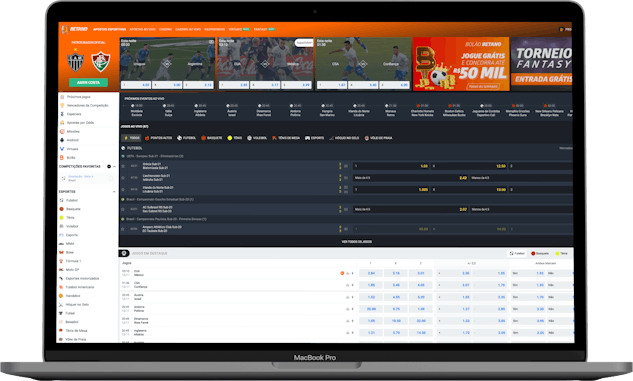Tick the Brasileirão Série A favorite checkbox
This screenshot has height=381, width=633.
[x=111, y=178]
